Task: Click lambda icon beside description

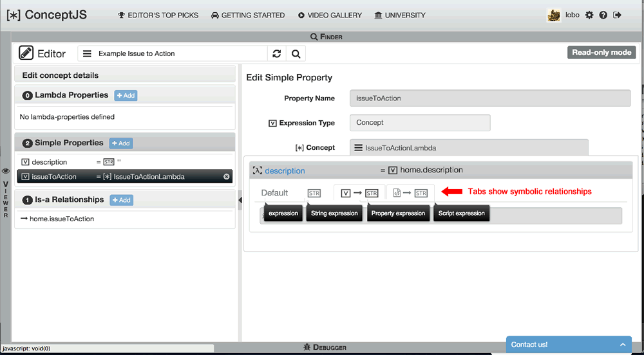Action: (258, 170)
